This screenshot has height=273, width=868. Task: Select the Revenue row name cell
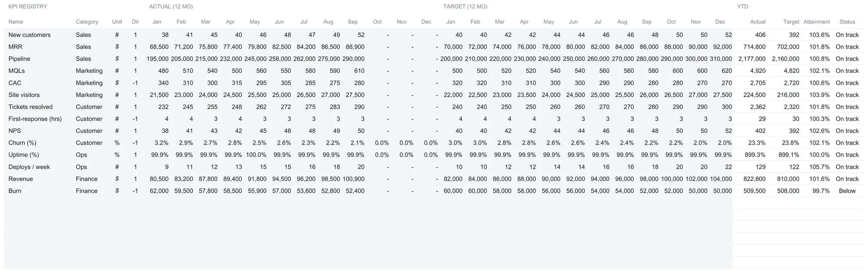coord(20,179)
